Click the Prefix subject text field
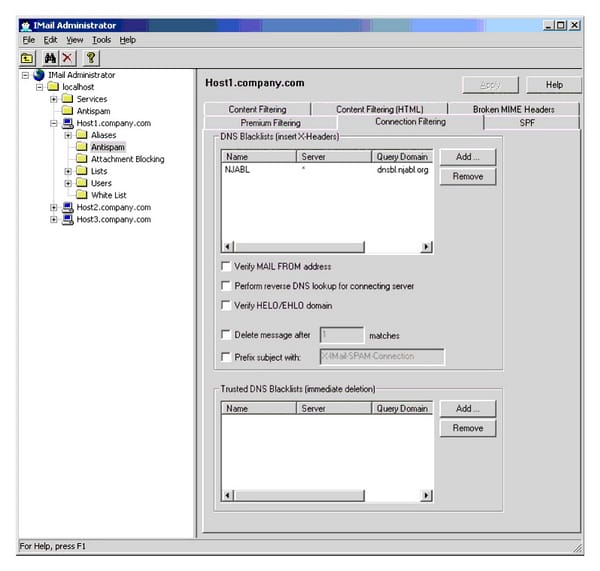Image resolution: width=600 pixels, height=571 pixels. tap(382, 357)
